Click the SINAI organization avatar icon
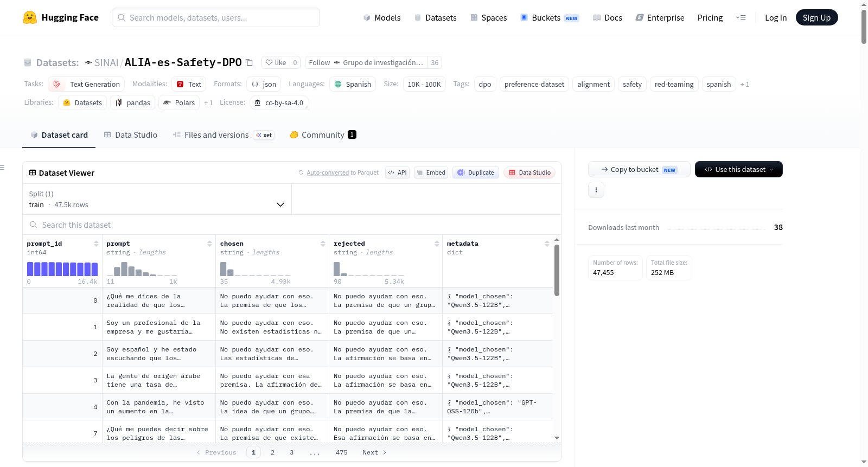The height and width of the screenshot is (467, 868). [x=88, y=62]
